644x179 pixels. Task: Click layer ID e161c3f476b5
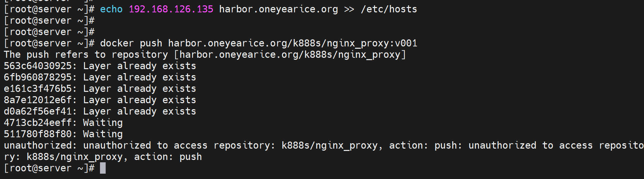(38, 89)
